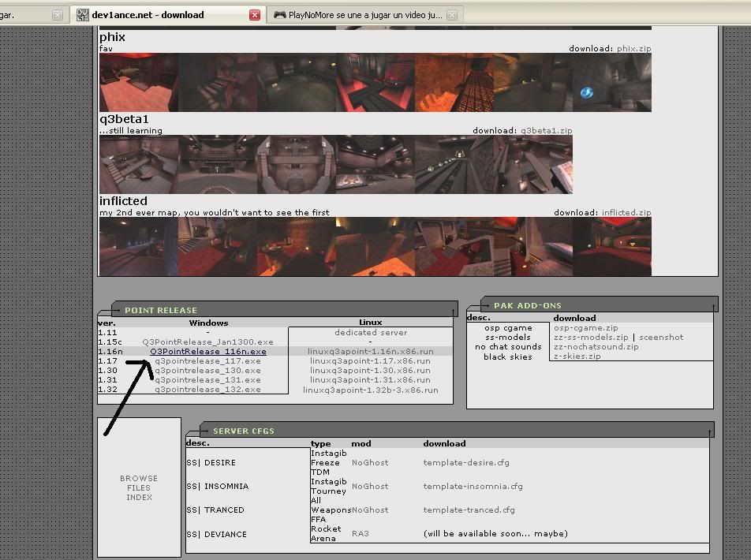Download q3beta1.zip map file
Image resolution: width=751 pixels, height=560 pixels.
coord(546,130)
